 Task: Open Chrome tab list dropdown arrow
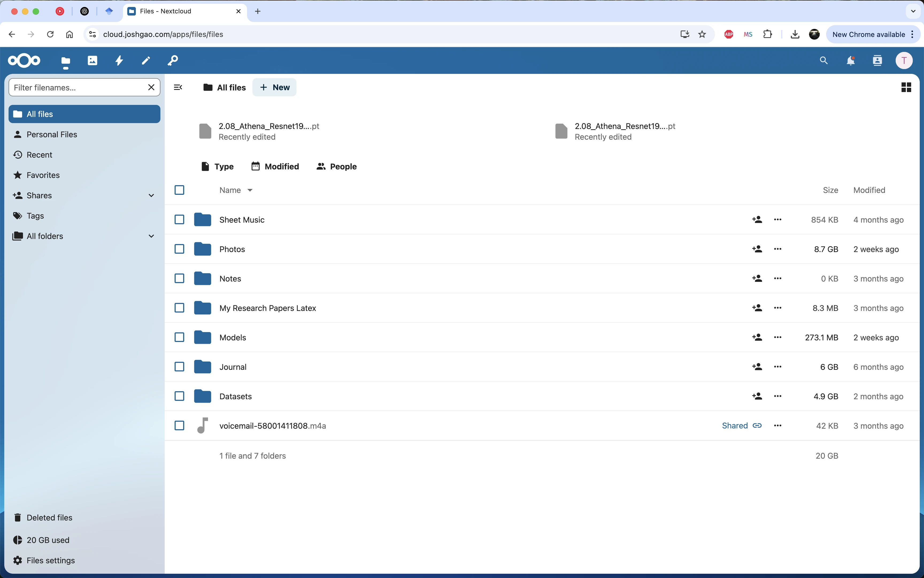pyautogui.click(x=913, y=12)
